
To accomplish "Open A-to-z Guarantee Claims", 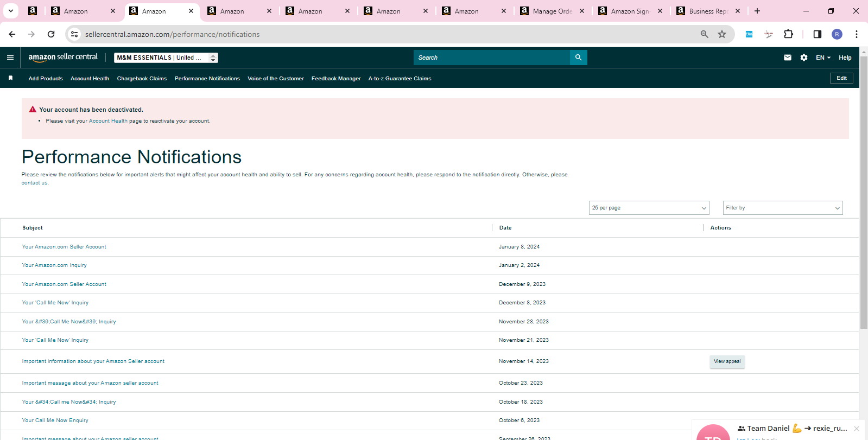I will point(400,79).
